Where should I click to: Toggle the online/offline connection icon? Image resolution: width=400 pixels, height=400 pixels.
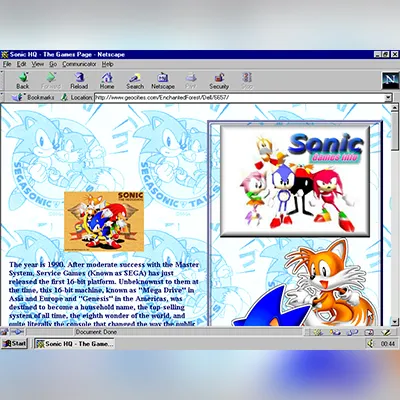(17, 332)
